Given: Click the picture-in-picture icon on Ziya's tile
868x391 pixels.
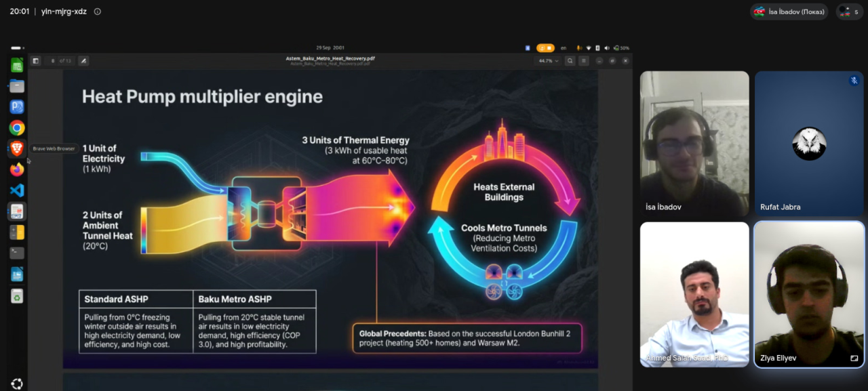Looking at the screenshot, I should point(854,358).
